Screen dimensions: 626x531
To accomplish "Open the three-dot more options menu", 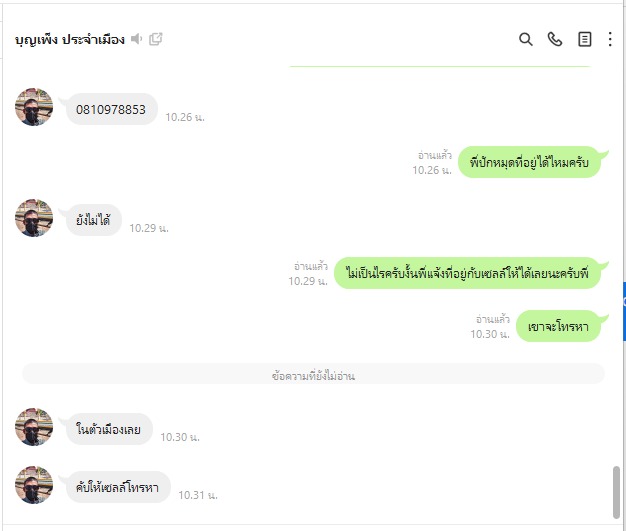I will tap(610, 39).
